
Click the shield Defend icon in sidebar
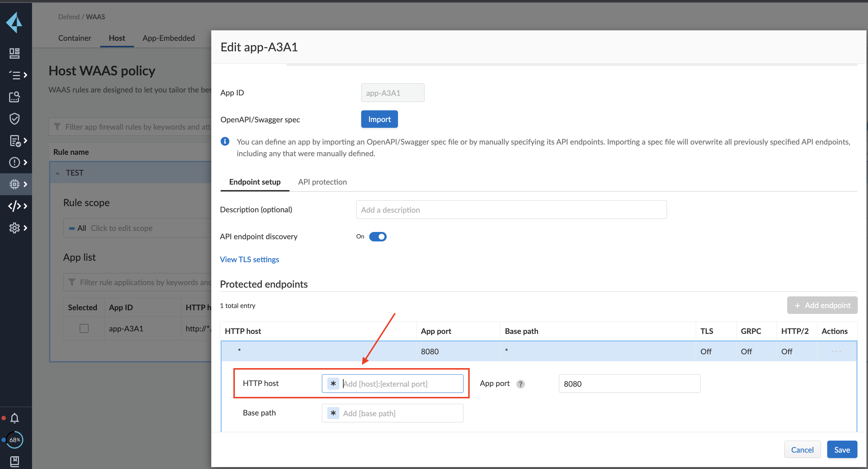[x=15, y=119]
